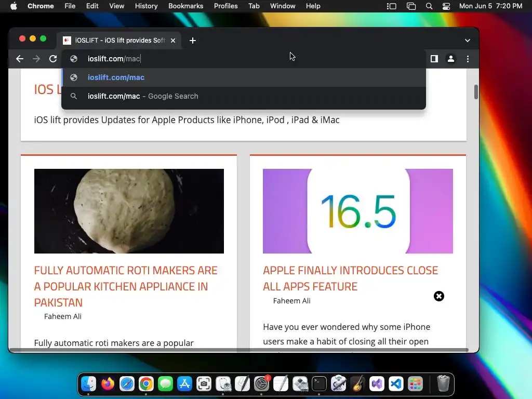Open the Chrome application menu

(x=41, y=6)
